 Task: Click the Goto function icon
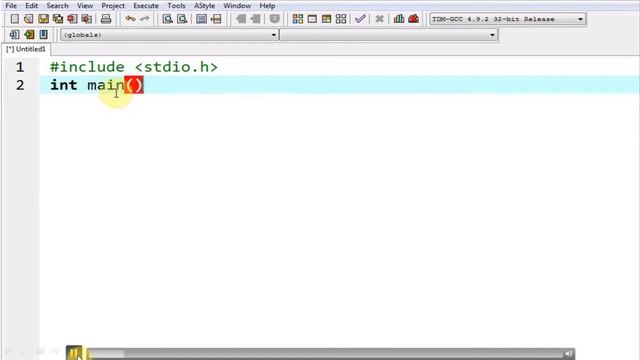pos(201,19)
